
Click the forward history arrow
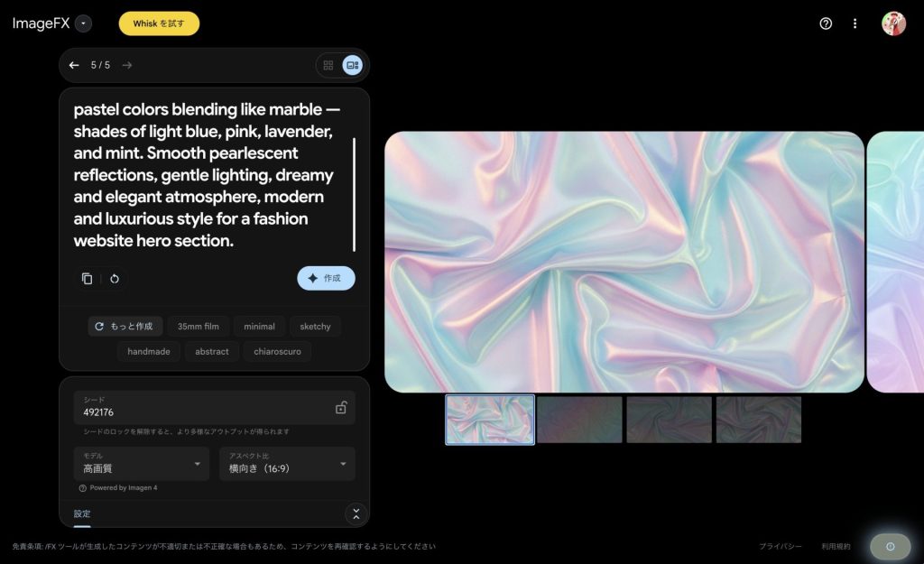click(x=127, y=65)
